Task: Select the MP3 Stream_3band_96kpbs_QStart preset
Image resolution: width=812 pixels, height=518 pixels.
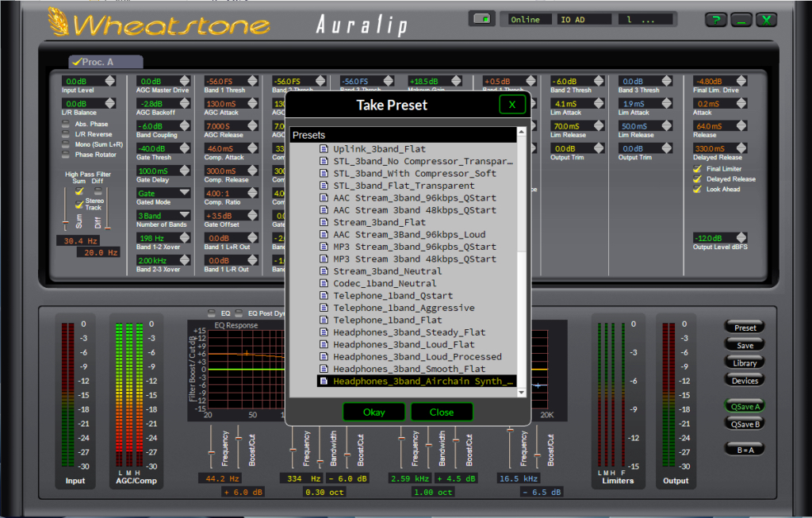Action: tap(415, 247)
